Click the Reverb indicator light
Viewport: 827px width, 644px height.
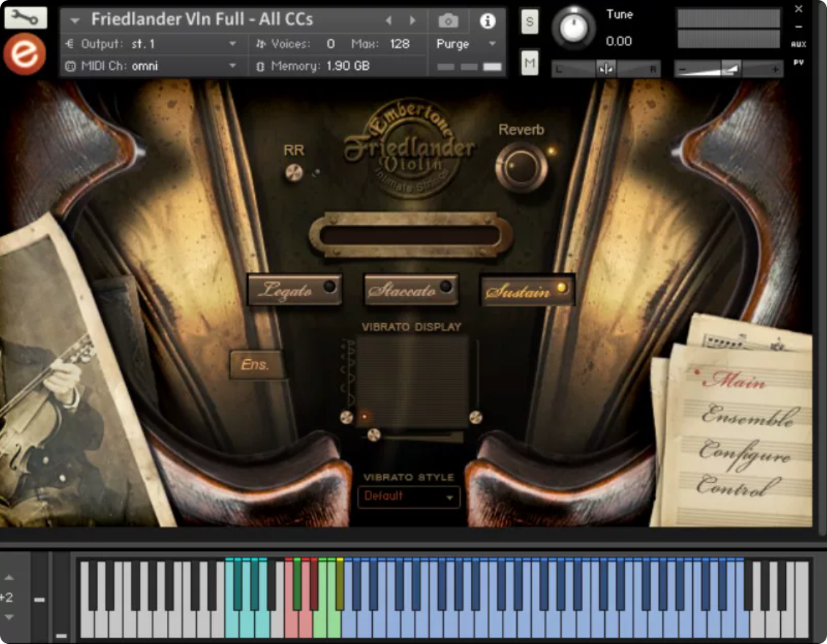coord(552,152)
